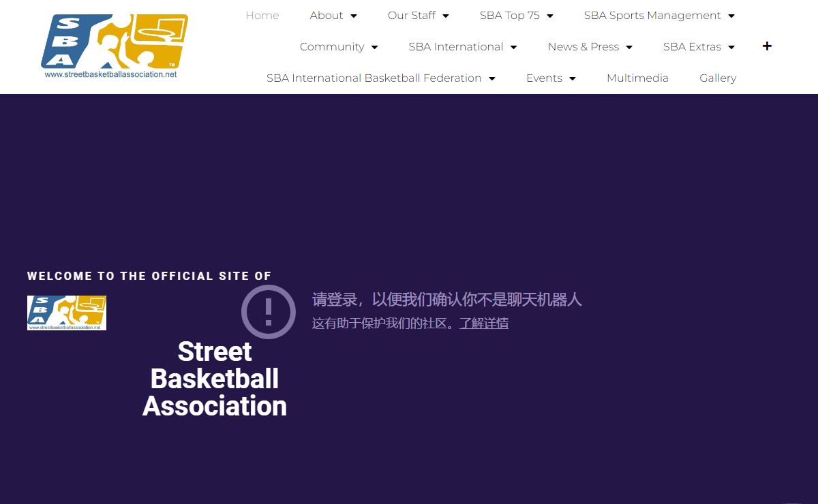818x504 pixels.
Task: Click the Street Basketball Association heading
Action: 215,379
